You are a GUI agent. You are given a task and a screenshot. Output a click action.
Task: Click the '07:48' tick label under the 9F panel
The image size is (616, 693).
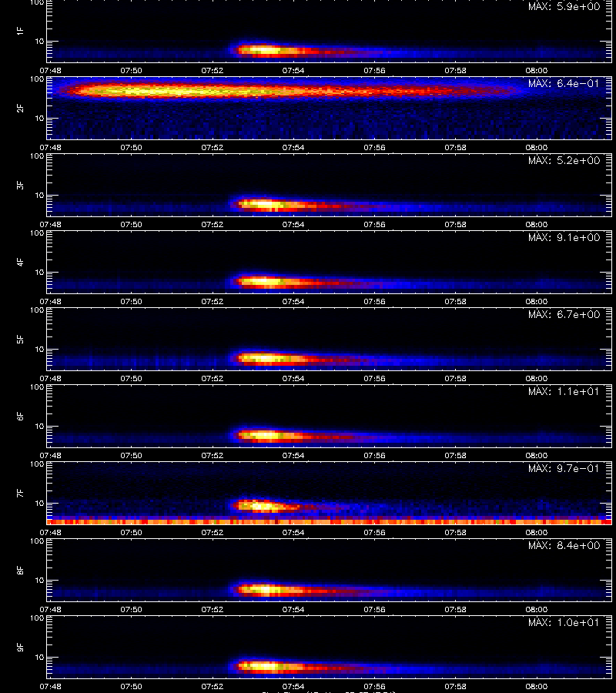point(50,686)
